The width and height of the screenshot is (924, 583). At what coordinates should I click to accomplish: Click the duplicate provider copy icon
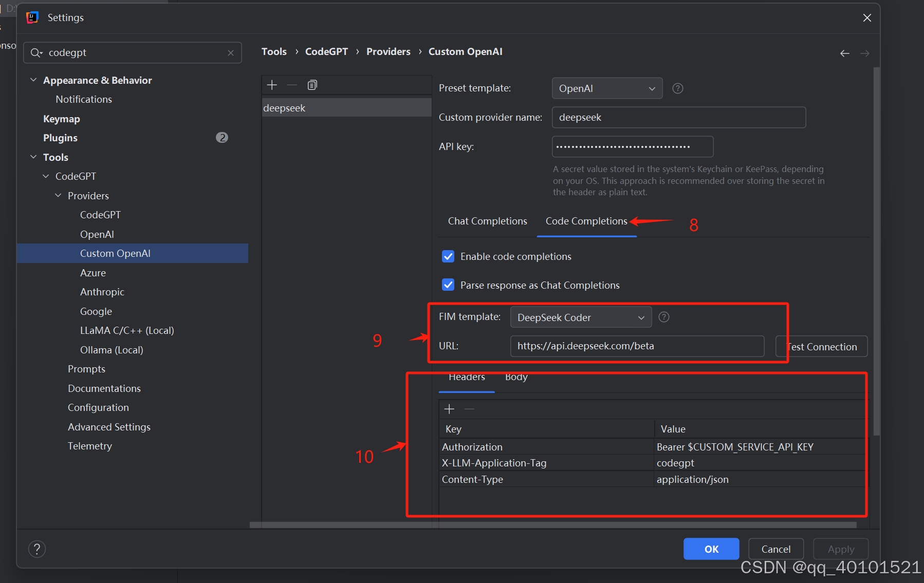[312, 85]
